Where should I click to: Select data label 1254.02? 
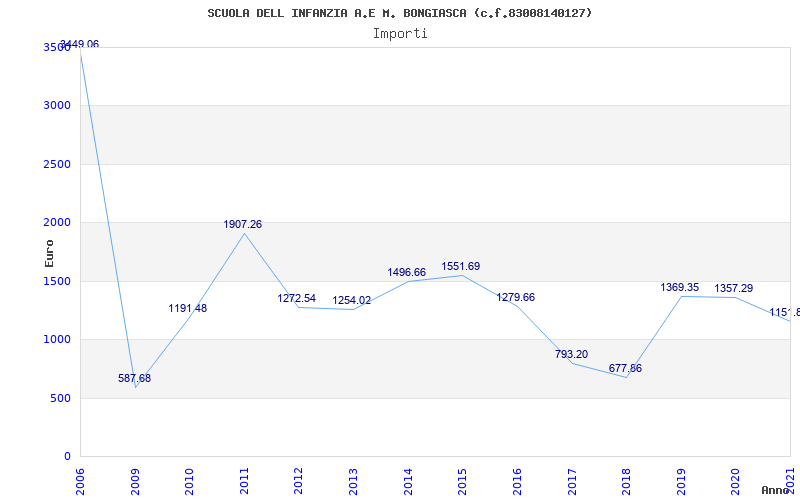tap(352, 301)
